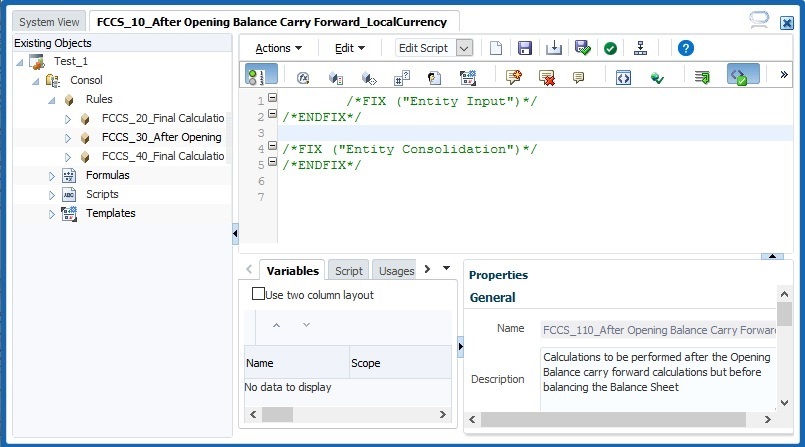Insert a function using the fx icon

[303, 77]
